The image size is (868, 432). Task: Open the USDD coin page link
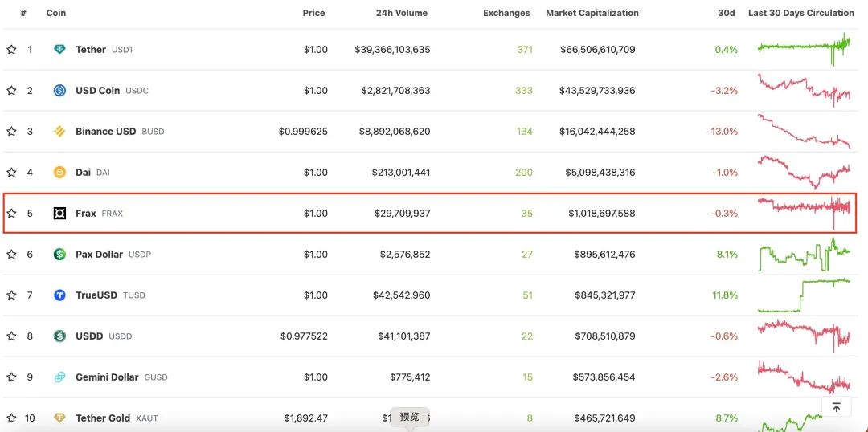click(x=89, y=336)
